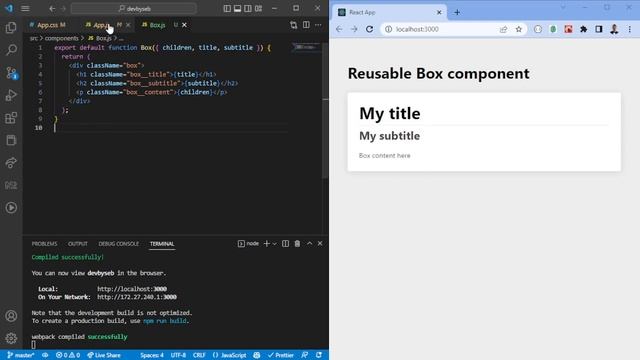Click the editor minimap
640x360 pixels.
pyautogui.click(x=306, y=47)
